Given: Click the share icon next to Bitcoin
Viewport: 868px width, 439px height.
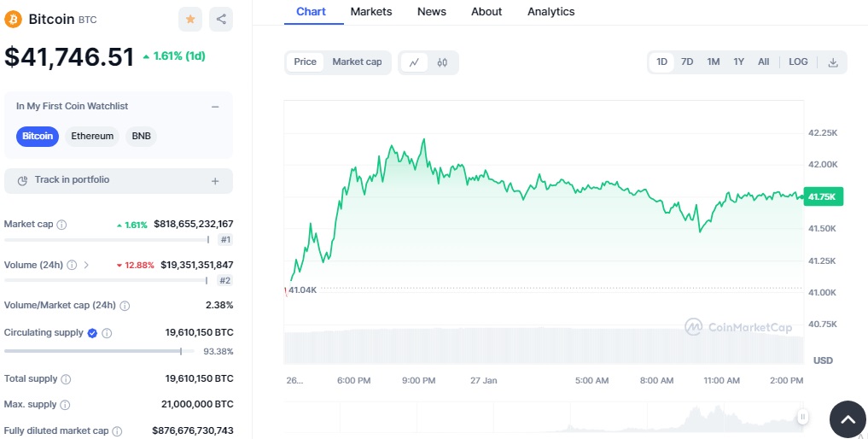Looking at the screenshot, I should pyautogui.click(x=221, y=20).
